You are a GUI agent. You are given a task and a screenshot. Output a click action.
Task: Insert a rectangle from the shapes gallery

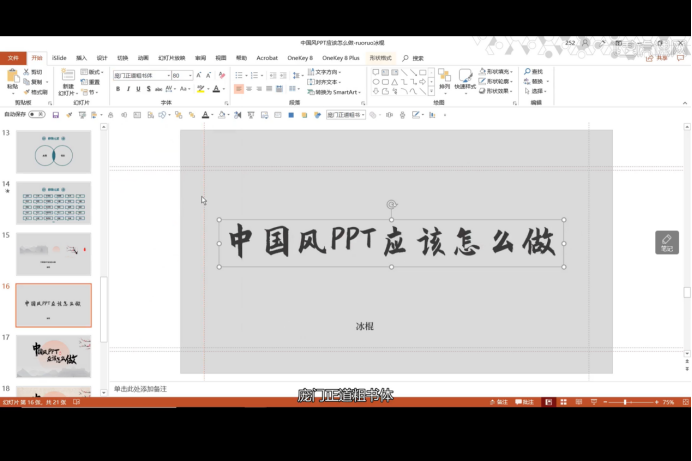point(423,72)
